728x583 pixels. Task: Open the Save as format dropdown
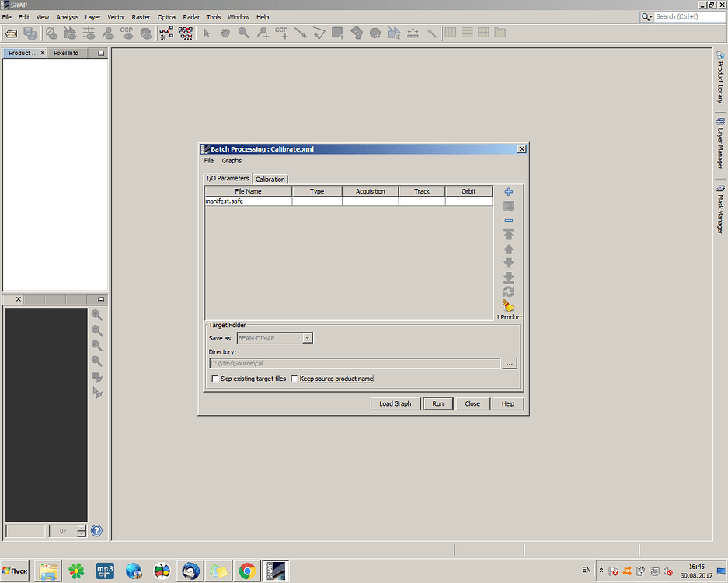(x=308, y=337)
